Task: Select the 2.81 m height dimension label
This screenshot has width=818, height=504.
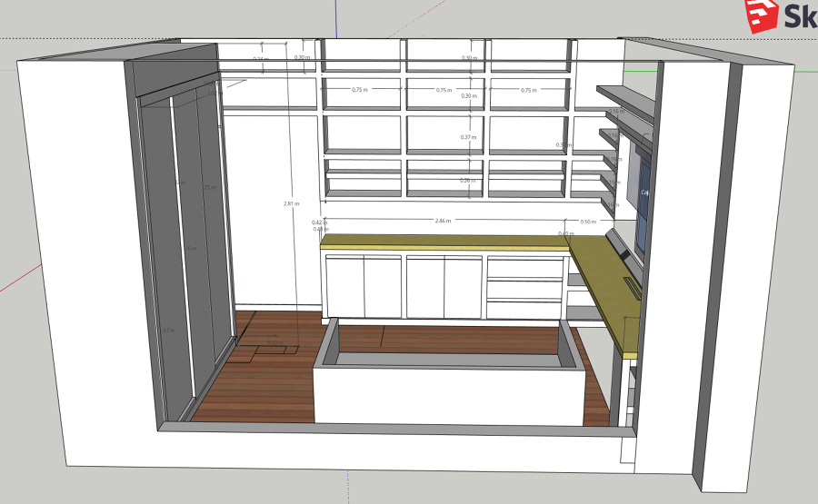Action: tap(291, 204)
